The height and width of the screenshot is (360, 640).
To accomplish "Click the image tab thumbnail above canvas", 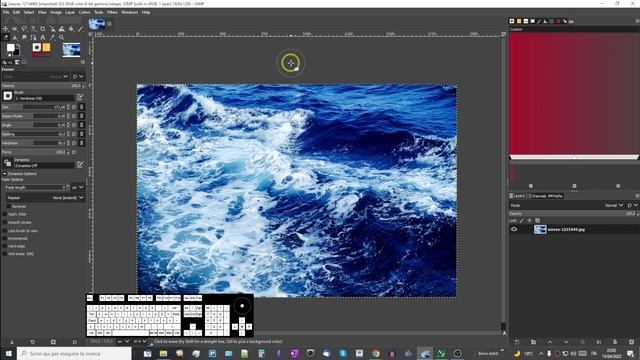I will 97,24.
